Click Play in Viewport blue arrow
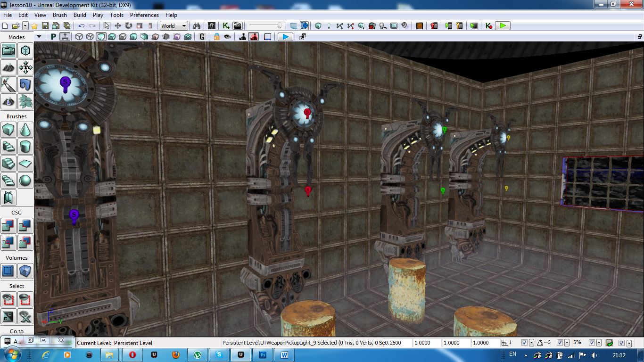The width and height of the screenshot is (644, 362). click(x=285, y=37)
